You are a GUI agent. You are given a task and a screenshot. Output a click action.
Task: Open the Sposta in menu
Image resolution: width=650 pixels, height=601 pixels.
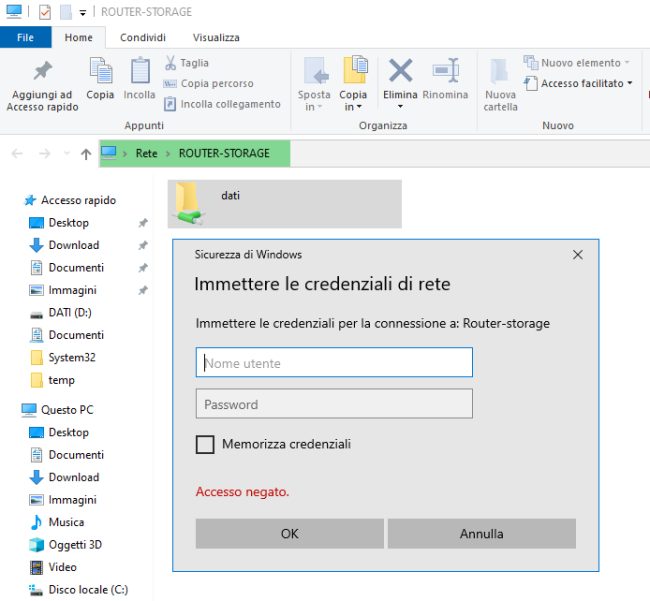(x=314, y=84)
